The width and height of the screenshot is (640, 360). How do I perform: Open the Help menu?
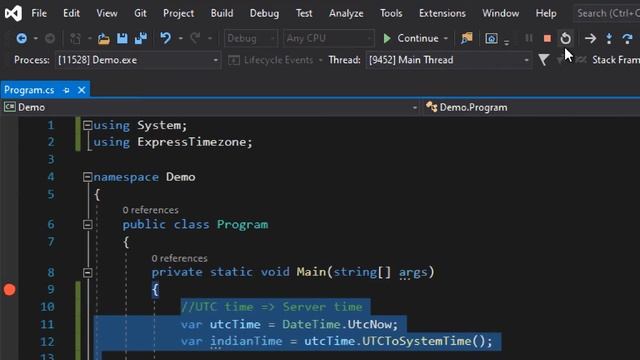point(546,13)
